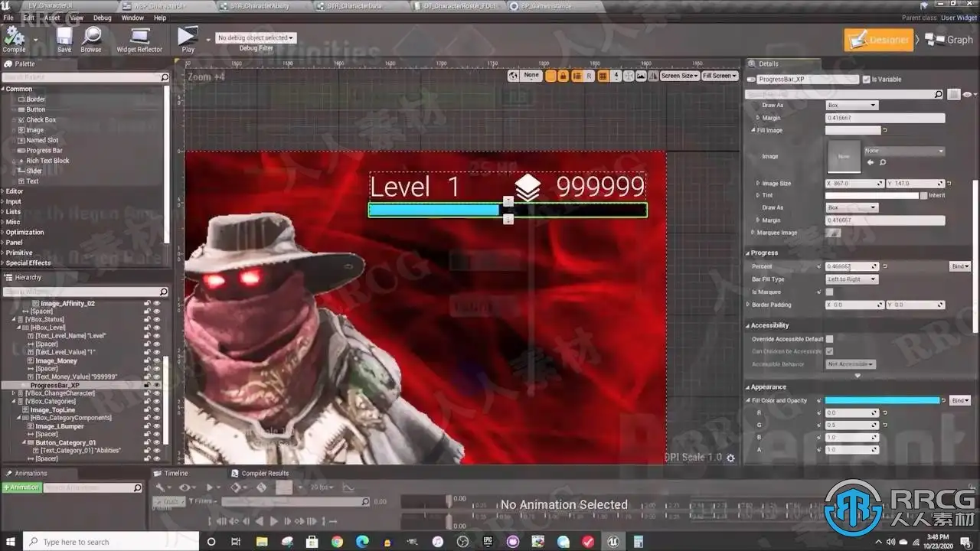Open DPI scale settings gear
Screen dimensions: 980x551
tap(730, 458)
